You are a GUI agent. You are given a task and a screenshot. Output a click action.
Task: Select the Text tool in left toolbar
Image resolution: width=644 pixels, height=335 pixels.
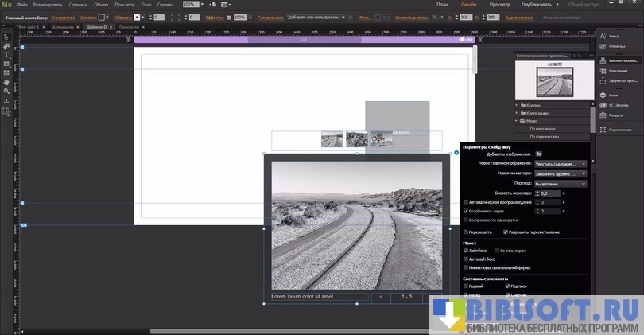(6, 55)
